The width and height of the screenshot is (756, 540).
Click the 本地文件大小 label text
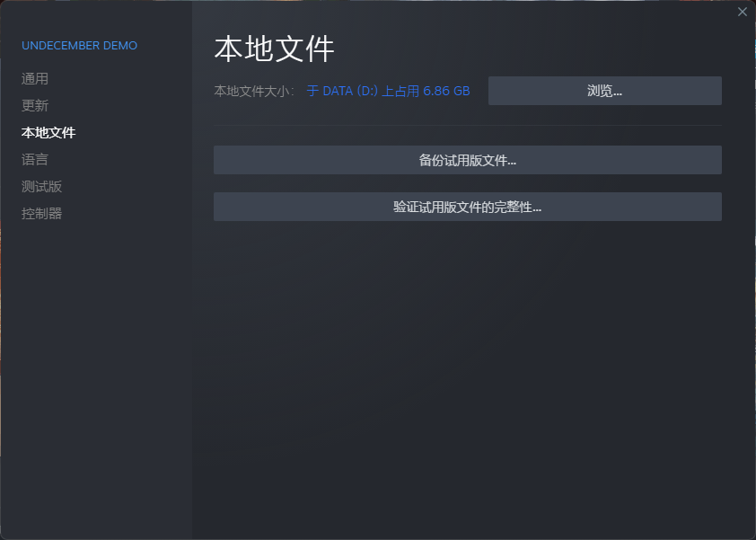click(x=253, y=92)
